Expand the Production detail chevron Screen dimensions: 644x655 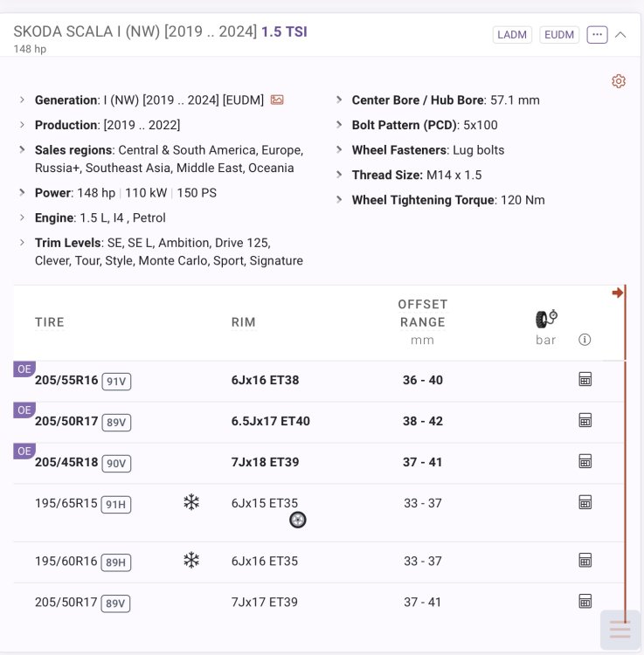[22, 125]
